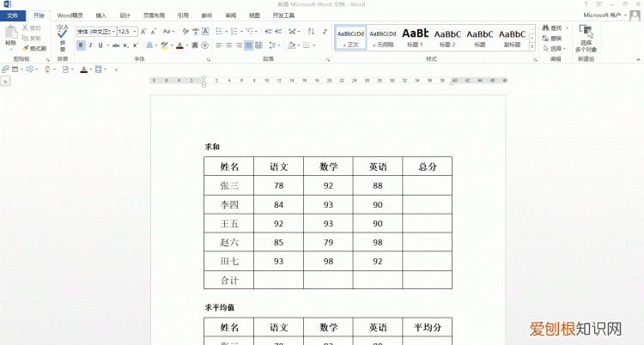Apply the 标题 2 heading style

[447, 38]
